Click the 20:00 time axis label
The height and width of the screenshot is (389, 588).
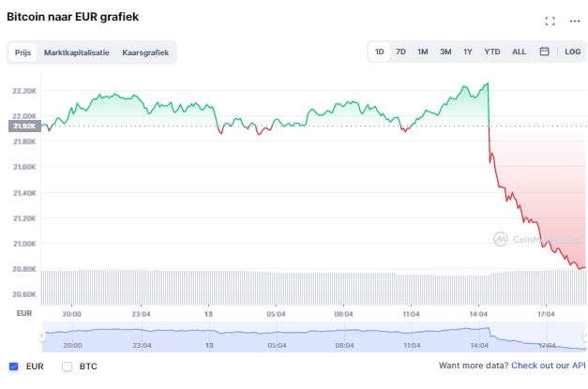click(71, 314)
